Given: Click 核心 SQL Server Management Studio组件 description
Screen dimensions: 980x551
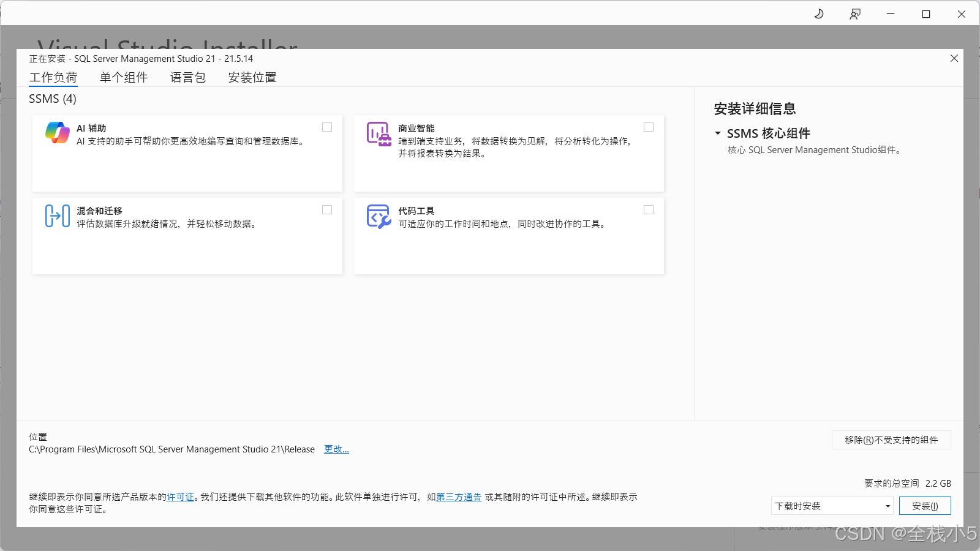Looking at the screenshot, I should (x=816, y=150).
